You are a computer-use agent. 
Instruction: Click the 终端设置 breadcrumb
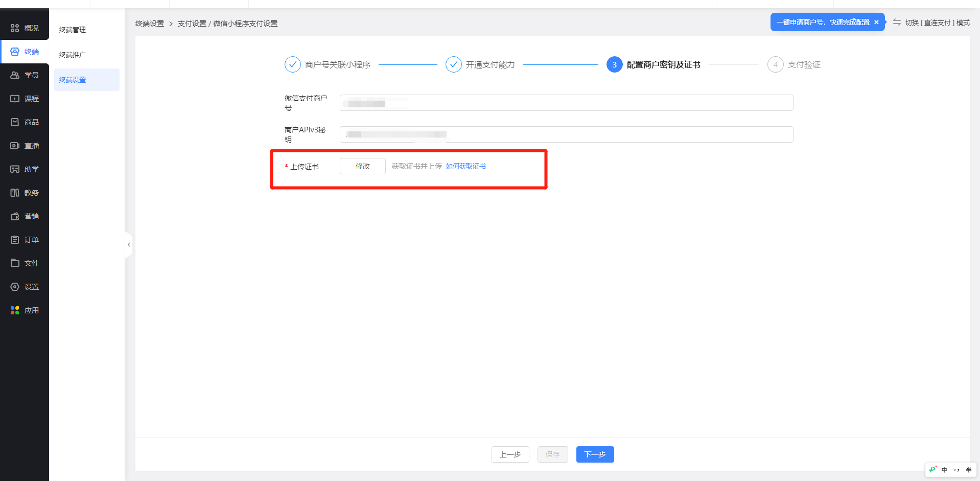(x=150, y=24)
